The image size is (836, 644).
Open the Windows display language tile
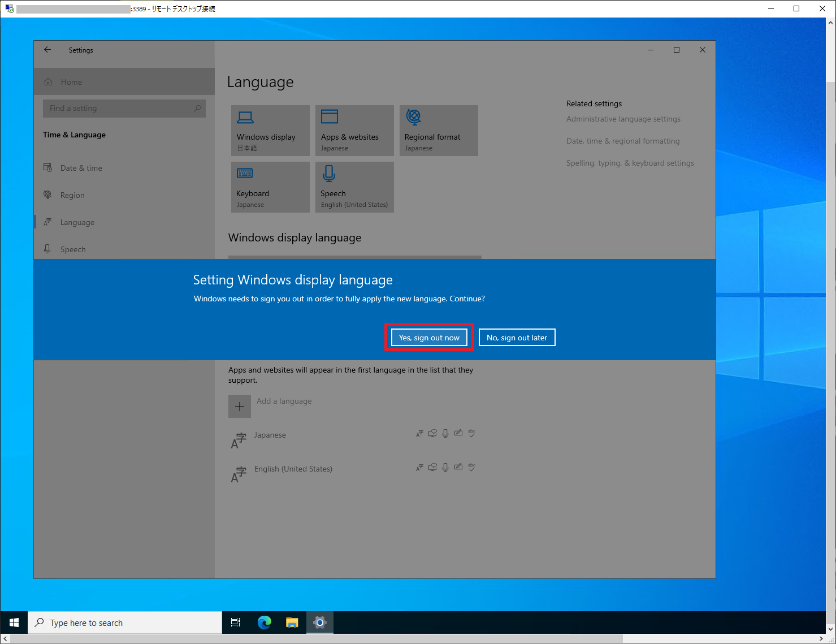pos(270,130)
